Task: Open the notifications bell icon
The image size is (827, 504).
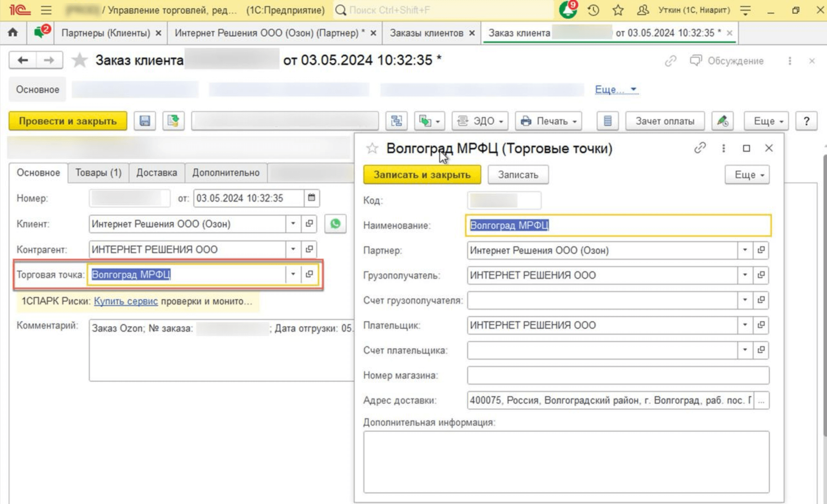Action: (x=567, y=10)
